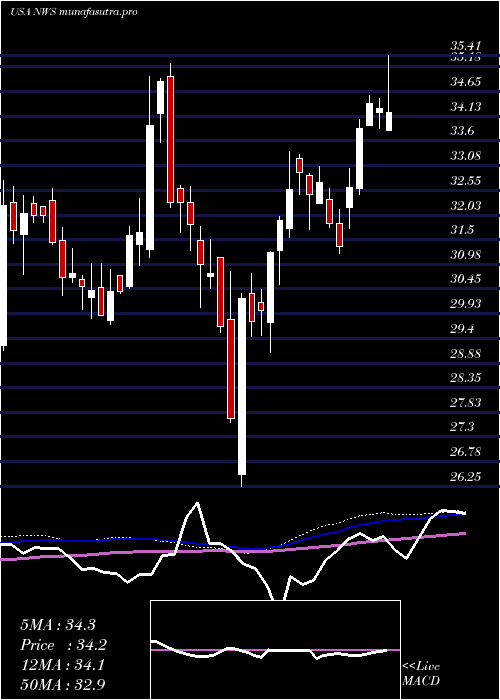This screenshot has width=500, height=700.
Task: Click the '50MA : 32.9' indicator text
Action: (x=63, y=685)
